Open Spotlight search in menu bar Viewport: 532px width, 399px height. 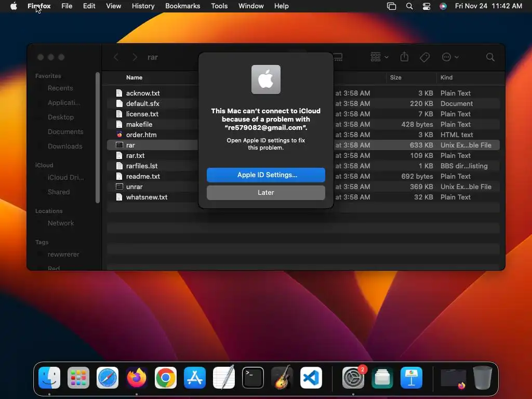pos(409,6)
